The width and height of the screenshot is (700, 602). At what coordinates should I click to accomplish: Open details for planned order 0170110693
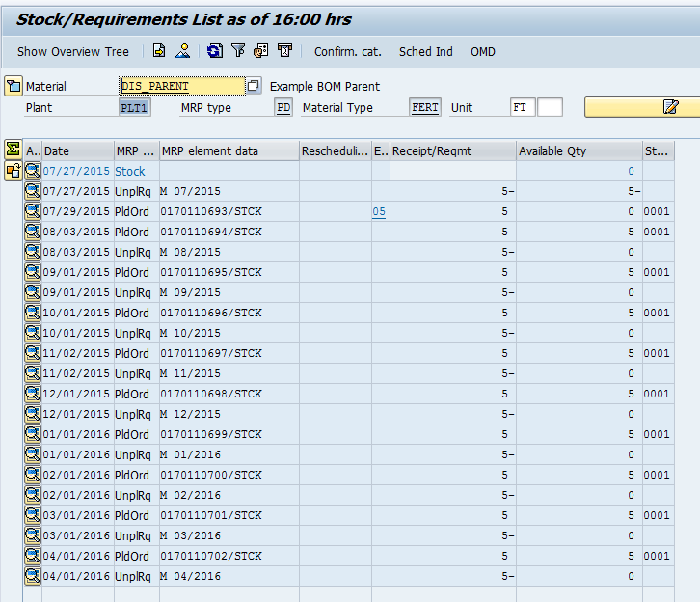click(33, 211)
